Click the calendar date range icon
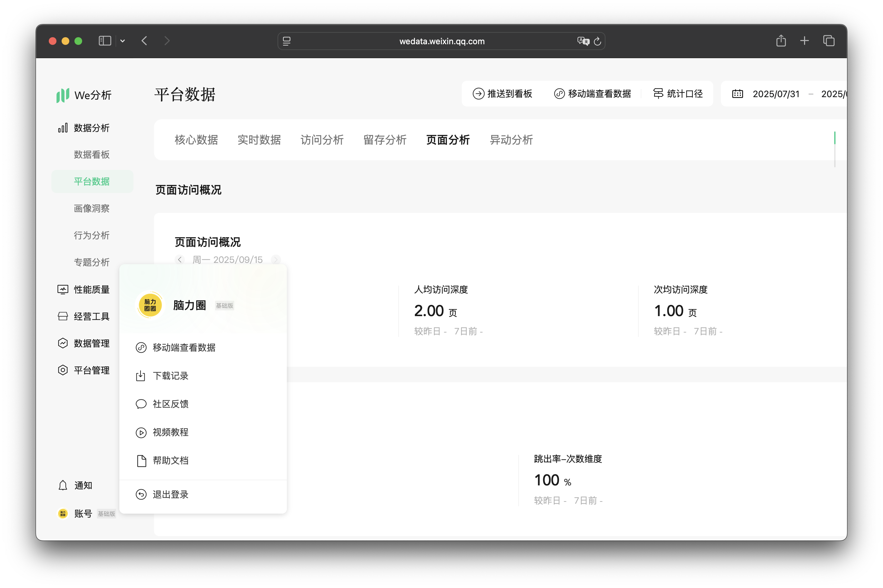The height and width of the screenshot is (588, 883). (x=737, y=94)
